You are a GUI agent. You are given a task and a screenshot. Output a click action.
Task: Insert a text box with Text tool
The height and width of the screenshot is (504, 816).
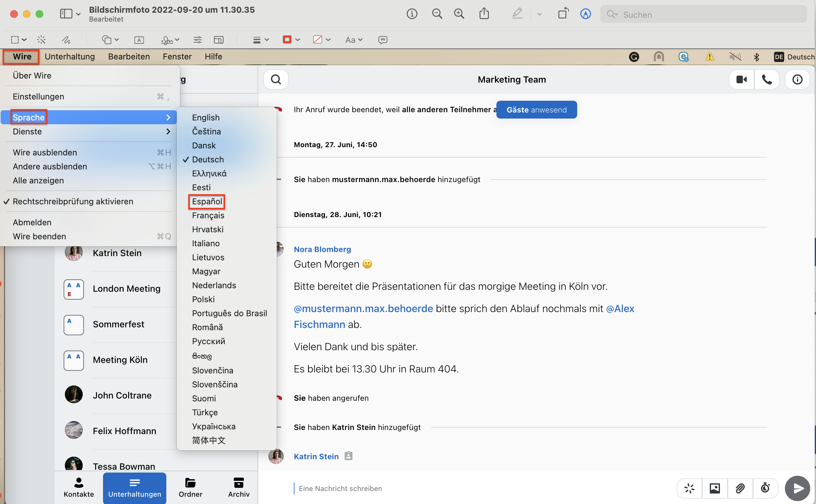[x=139, y=40]
